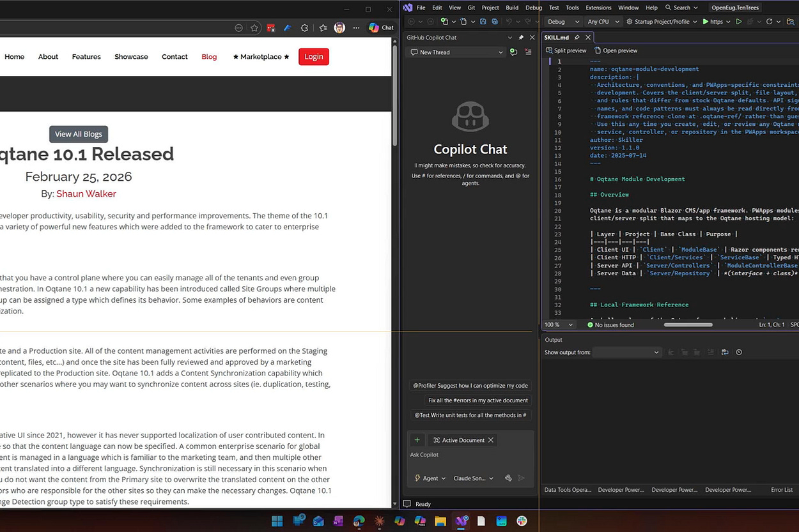Start debugging with green https play button
Image resolution: width=799 pixels, height=532 pixels.
coord(713,22)
